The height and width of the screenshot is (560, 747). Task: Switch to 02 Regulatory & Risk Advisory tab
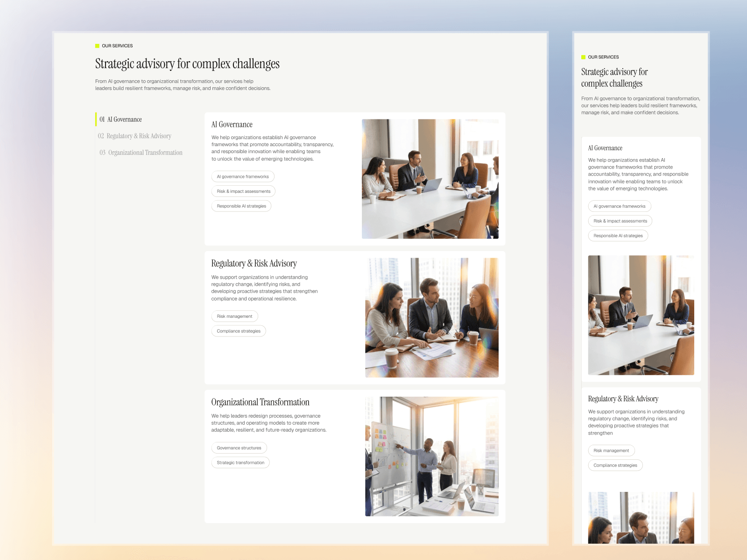[134, 136]
